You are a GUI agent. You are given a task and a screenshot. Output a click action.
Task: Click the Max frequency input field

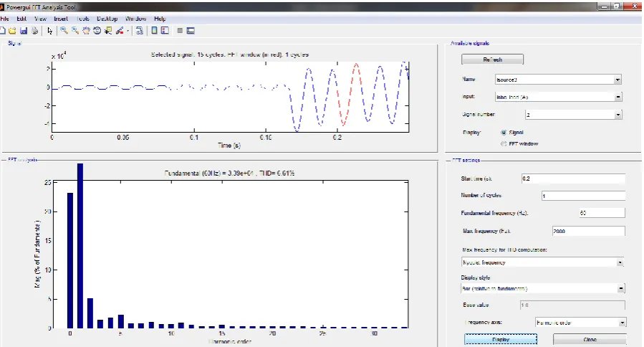(x=589, y=231)
